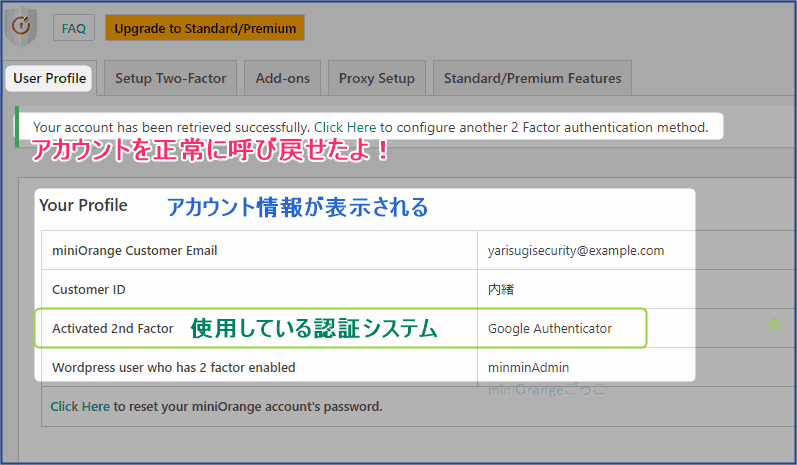Click Wordpress user who has 2 factor enabled

click(x=173, y=367)
